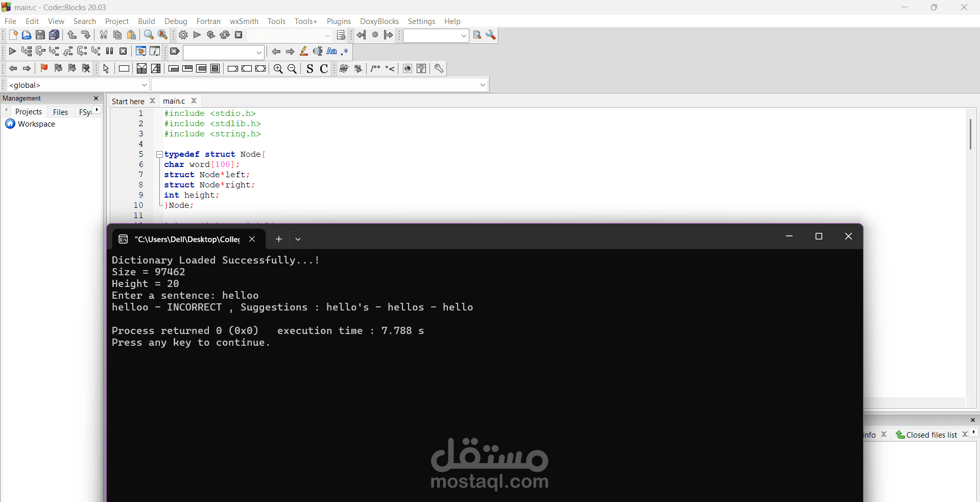Zoom in on the editor
Image resolution: width=980 pixels, height=502 pixels.
(278, 69)
